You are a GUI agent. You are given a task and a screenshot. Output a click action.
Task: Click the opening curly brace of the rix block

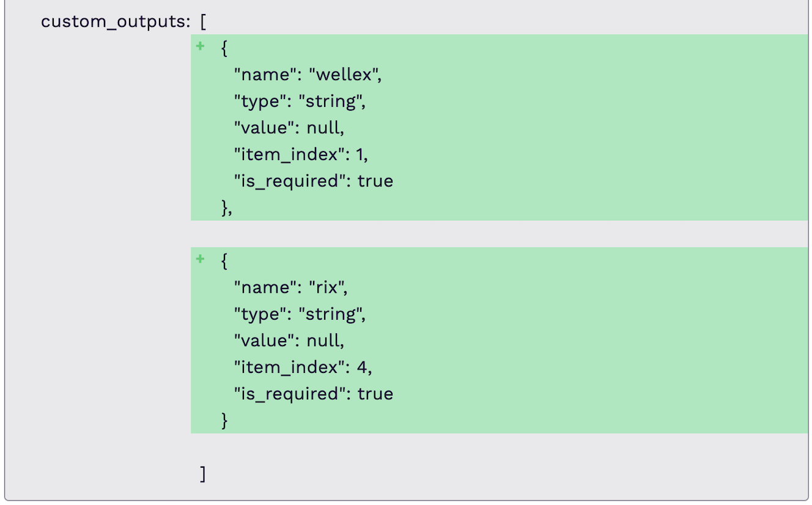[224, 261]
